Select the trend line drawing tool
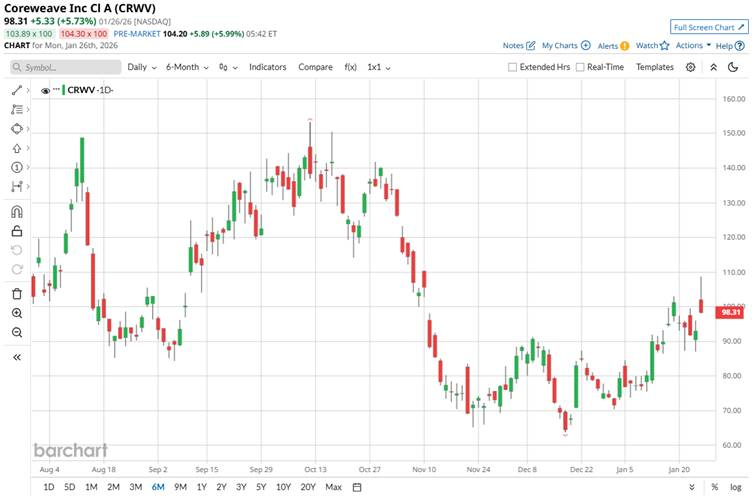This screenshot has width=752, height=501. 17,90
